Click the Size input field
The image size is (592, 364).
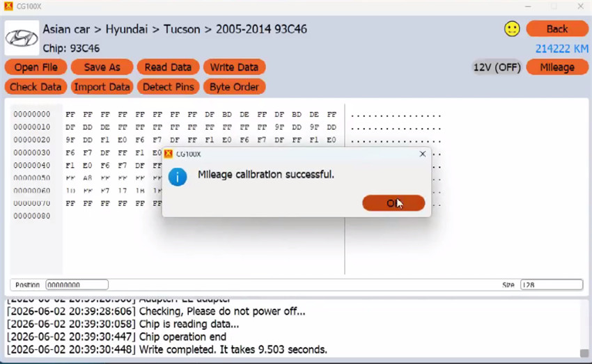(551, 285)
